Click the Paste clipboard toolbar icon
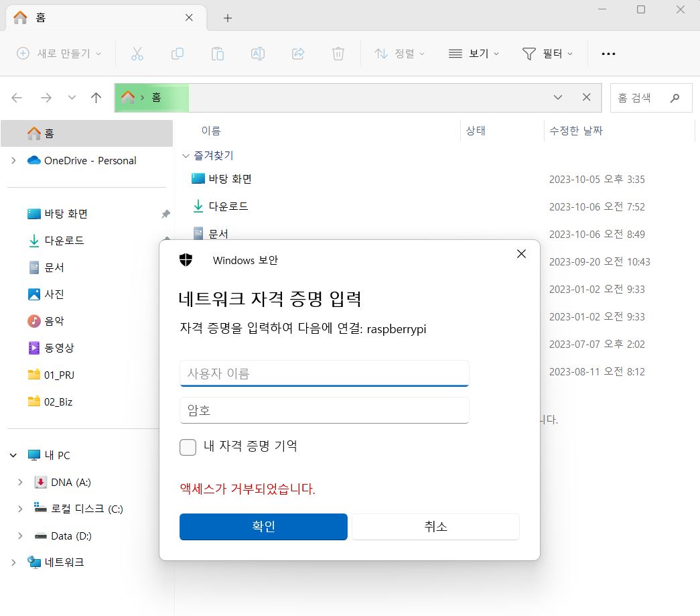 218,54
